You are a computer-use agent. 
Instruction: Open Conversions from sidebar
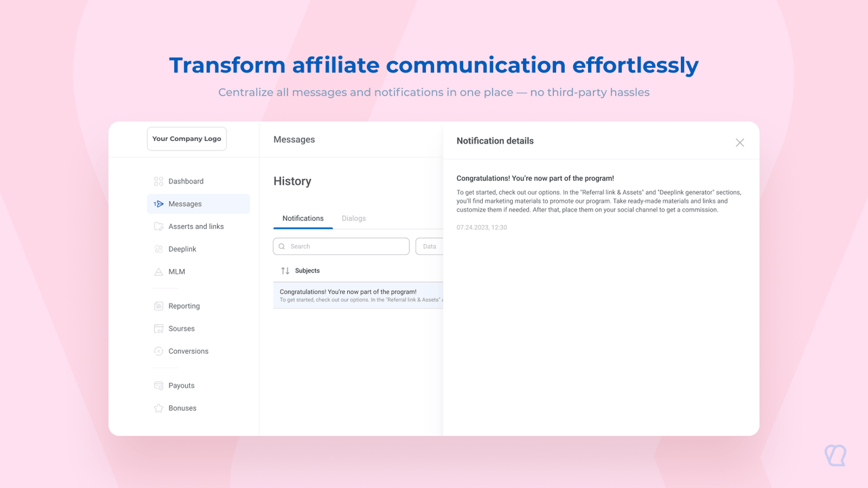point(199,351)
